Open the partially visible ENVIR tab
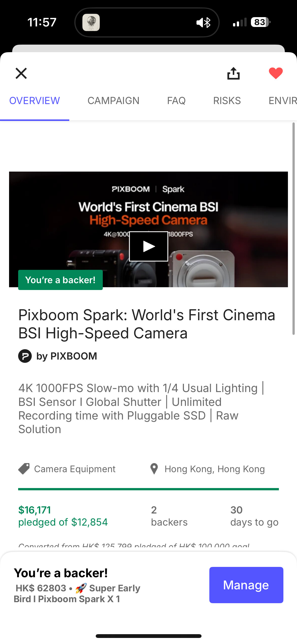 click(283, 101)
